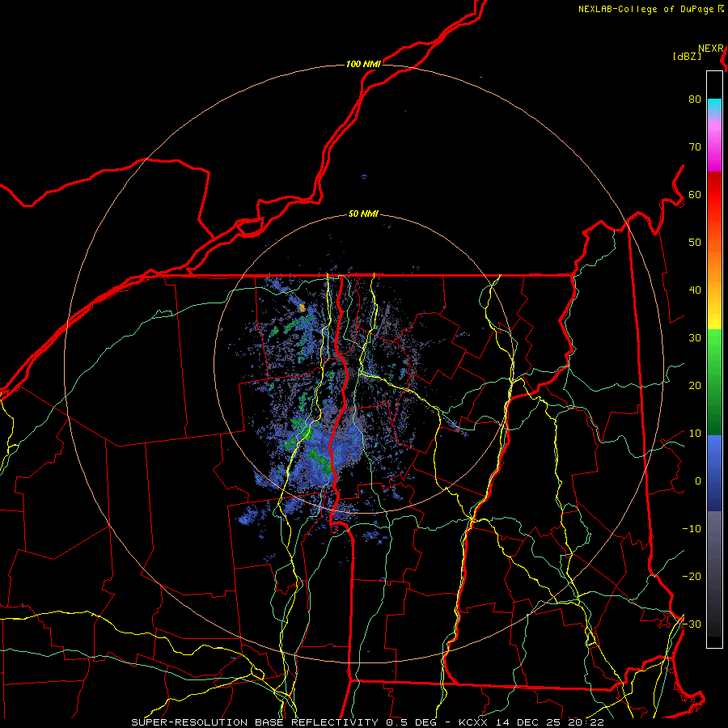Click the dBZ legend unit label
Image resolution: width=728 pixels, height=728 pixels.
pyautogui.click(x=687, y=57)
